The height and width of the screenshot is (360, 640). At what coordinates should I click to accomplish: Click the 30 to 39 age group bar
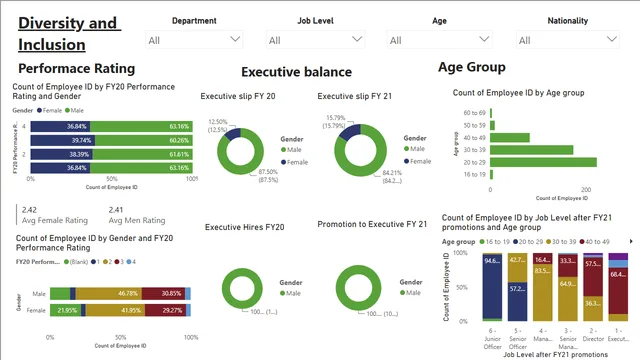[x=531, y=150]
